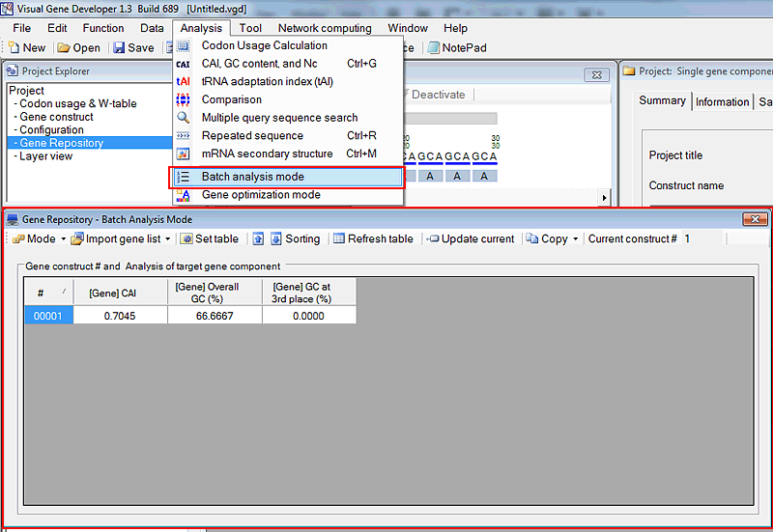Click the [Gene] Overall GC (%) header
Viewport: 773px width, 532px height.
tap(215, 293)
